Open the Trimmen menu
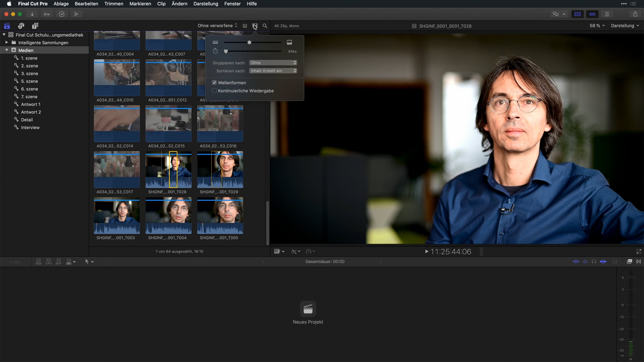644x362 pixels. pyautogui.click(x=114, y=4)
